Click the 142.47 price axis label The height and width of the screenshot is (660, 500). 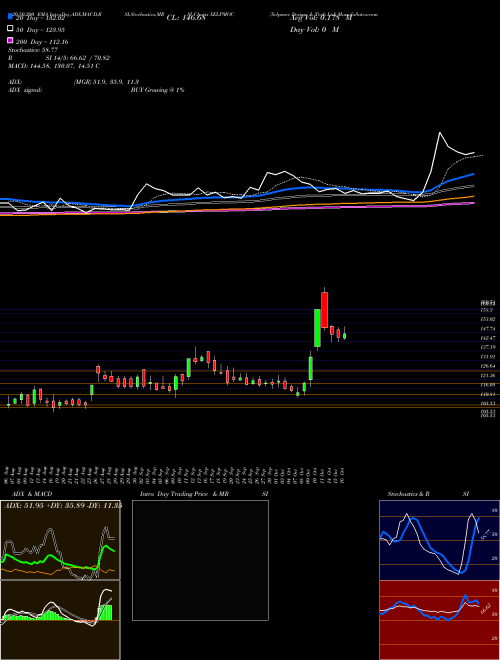click(489, 338)
